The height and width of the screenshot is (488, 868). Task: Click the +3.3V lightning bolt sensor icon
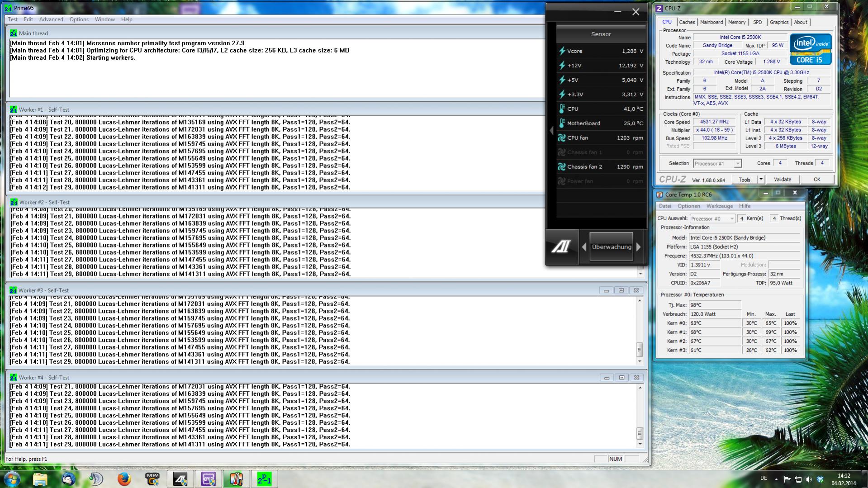[562, 95]
